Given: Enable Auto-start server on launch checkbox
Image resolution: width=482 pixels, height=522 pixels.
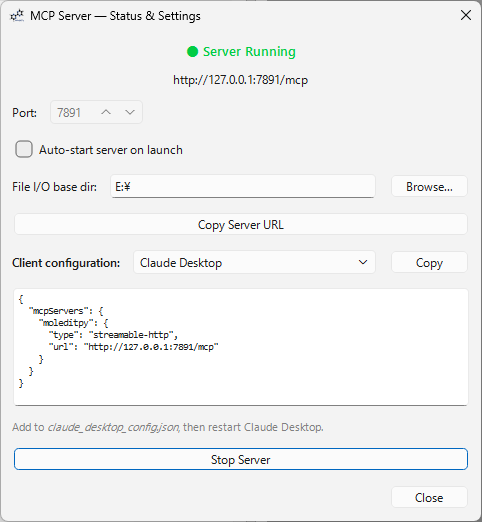Looking at the screenshot, I should click(x=24, y=149).
